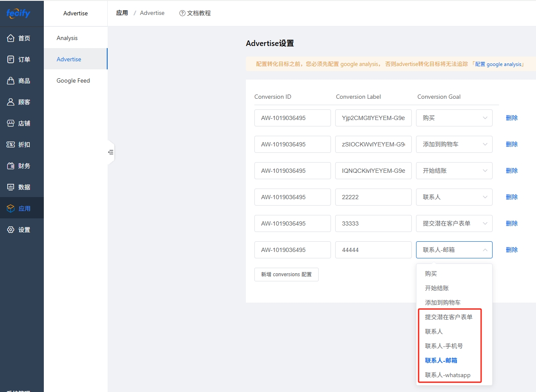
Task: Click the 顾客 customer person icon
Action: [11, 102]
